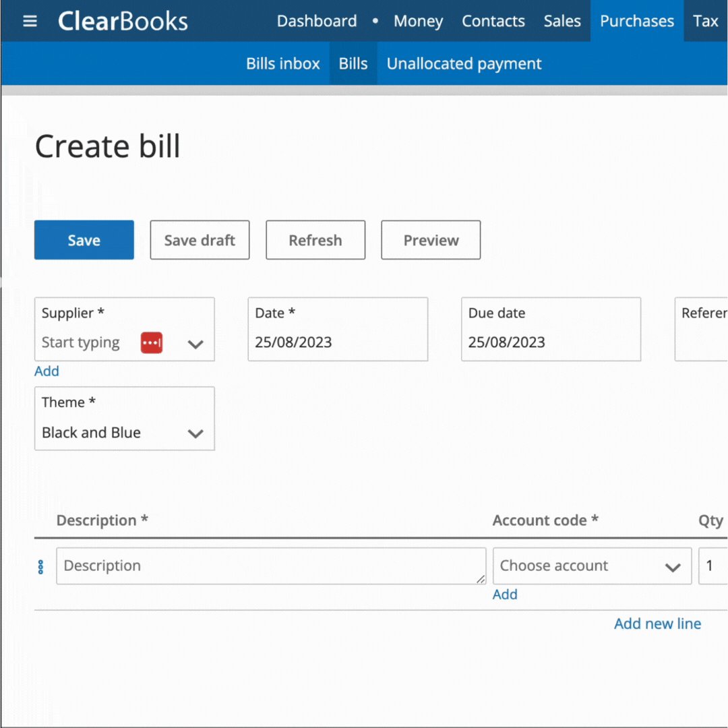
Task: Click the Add link under Account code
Action: pyautogui.click(x=505, y=595)
